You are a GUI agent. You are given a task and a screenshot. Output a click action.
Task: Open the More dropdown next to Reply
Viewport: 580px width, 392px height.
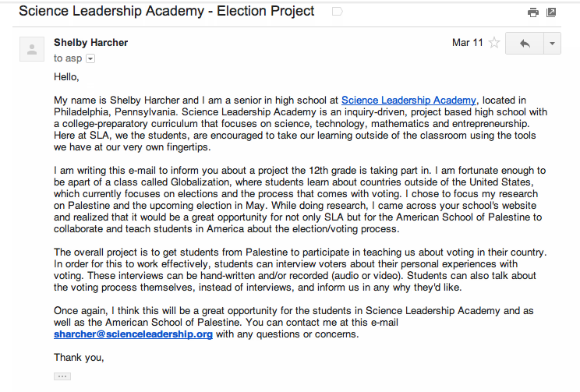coord(552,44)
